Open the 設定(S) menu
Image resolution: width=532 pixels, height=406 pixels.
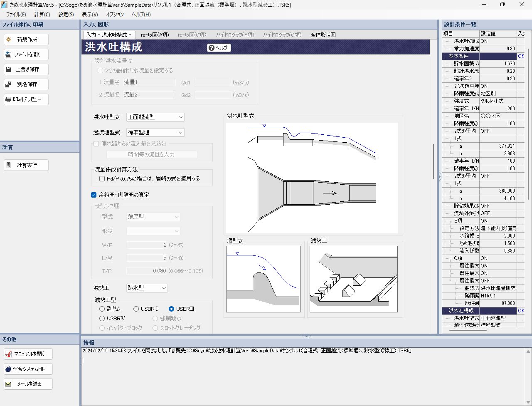[x=66, y=14]
